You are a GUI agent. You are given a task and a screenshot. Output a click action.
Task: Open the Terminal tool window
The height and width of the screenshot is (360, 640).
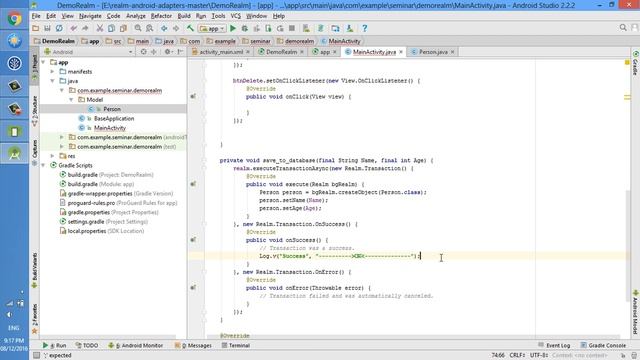[236, 345]
